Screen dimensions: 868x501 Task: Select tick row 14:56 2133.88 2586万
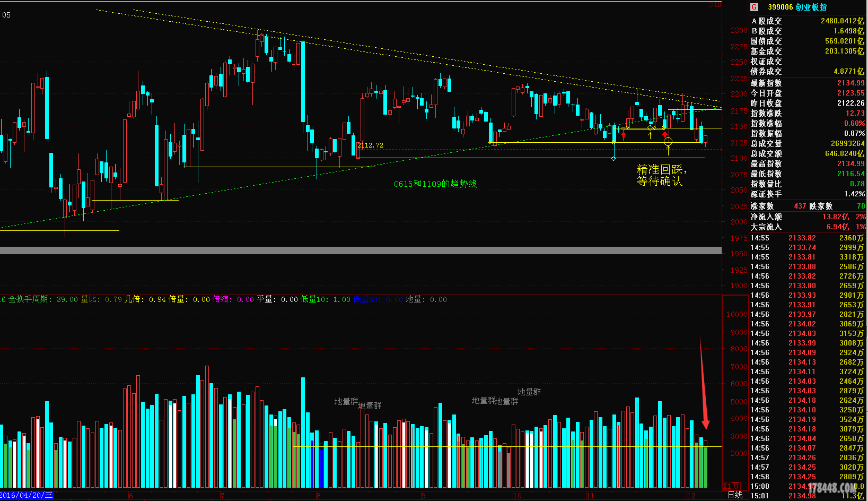coord(808,266)
